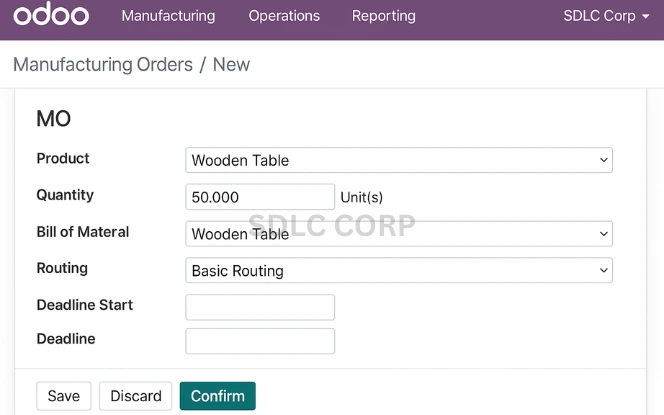The height and width of the screenshot is (415, 664).
Task: Click the Odoo logo
Action: (51, 14)
